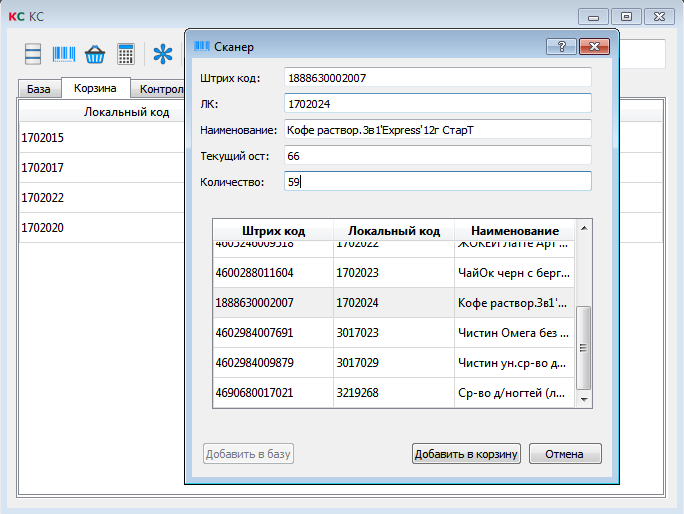Select local code 3017029 cell

pyautogui.click(x=394, y=363)
